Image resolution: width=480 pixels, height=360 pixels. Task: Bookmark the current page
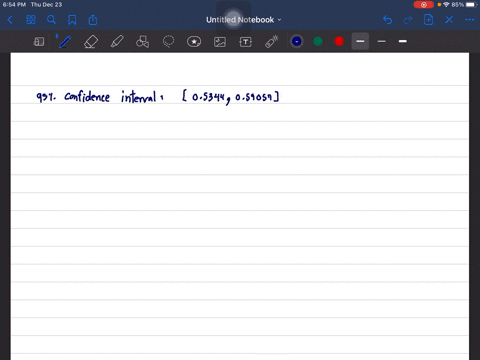click(72, 20)
